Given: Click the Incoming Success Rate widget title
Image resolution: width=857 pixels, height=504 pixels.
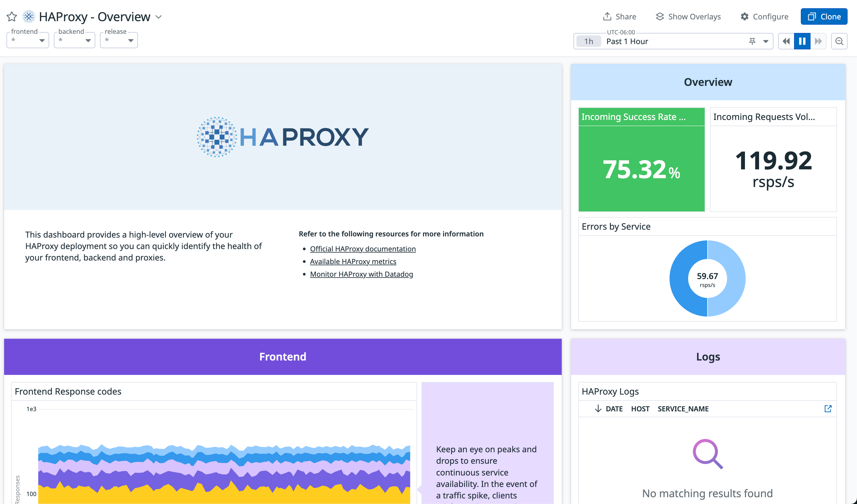Looking at the screenshot, I should pos(633,117).
